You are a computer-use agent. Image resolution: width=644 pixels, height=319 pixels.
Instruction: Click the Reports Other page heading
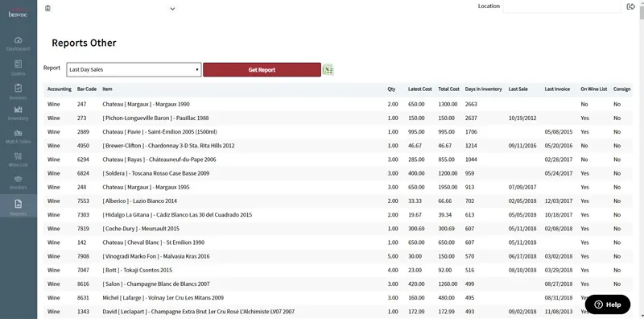84,43
